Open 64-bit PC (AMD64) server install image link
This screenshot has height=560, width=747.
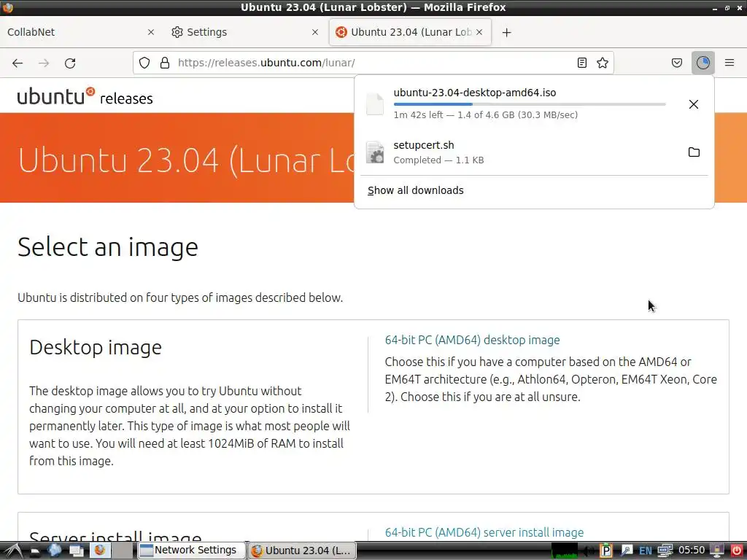pos(484,532)
